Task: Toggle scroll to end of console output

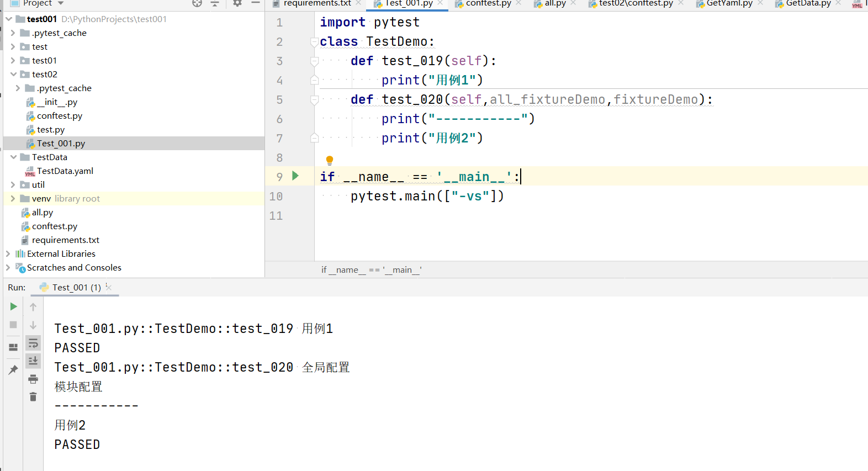Action: tap(33, 361)
